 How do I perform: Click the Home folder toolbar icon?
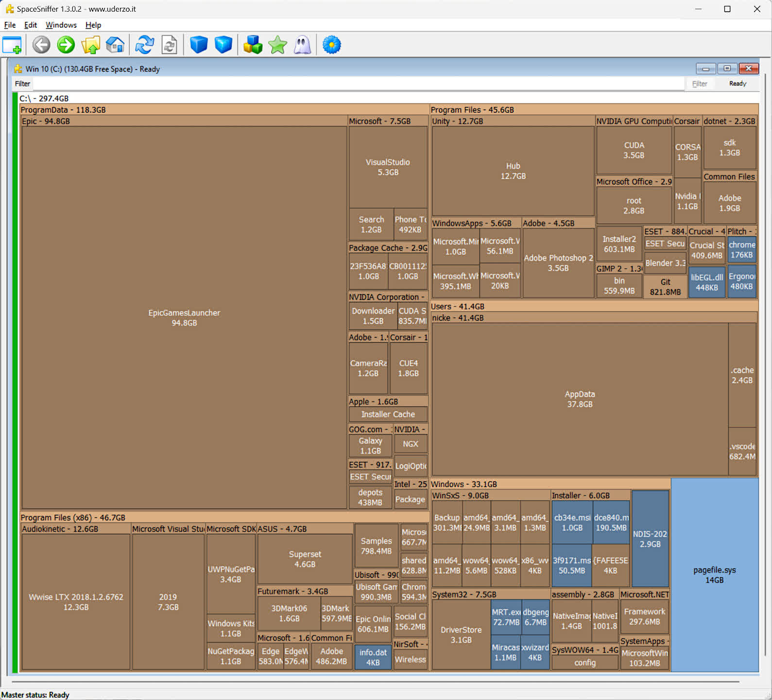[x=115, y=45]
